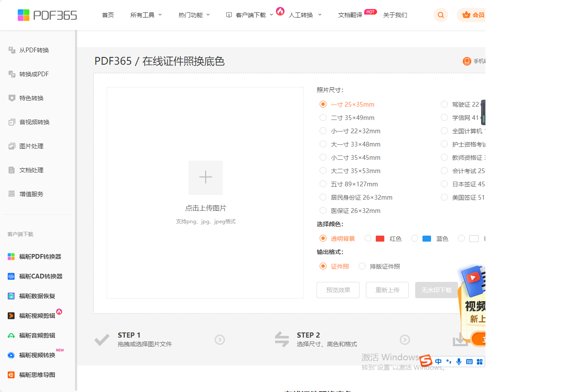Image resolution: width=566 pixels, height=392 pixels.
Task: Click the orange mobile phone icon
Action: click(467, 61)
